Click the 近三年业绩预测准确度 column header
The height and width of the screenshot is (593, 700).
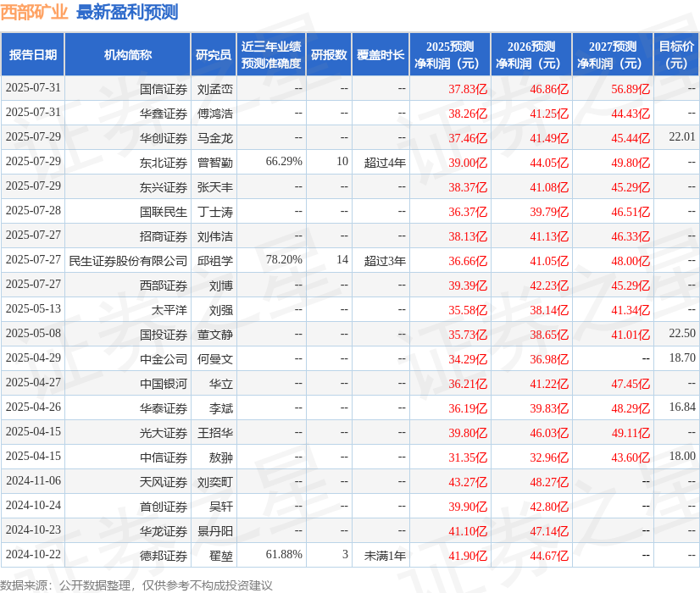(x=271, y=54)
